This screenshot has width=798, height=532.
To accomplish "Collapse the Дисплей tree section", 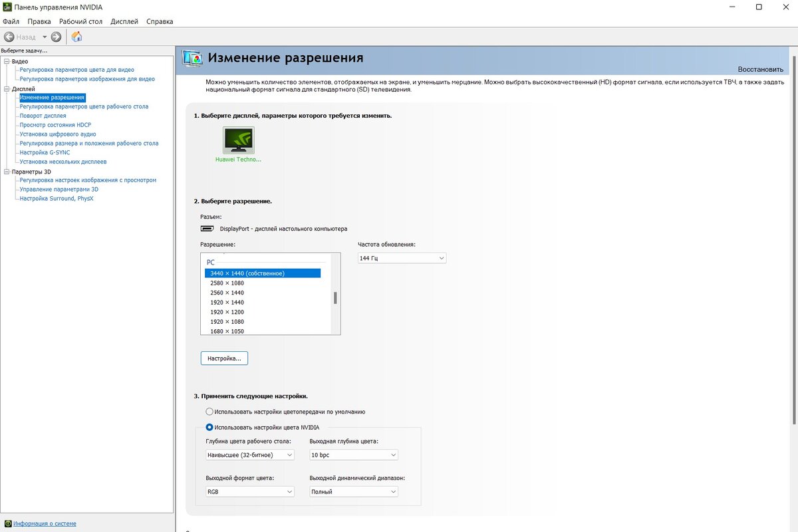I will (7, 88).
